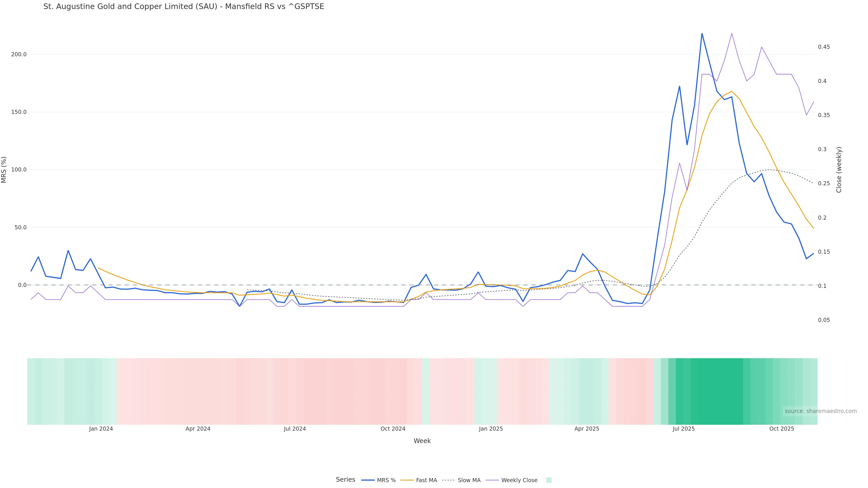The image size is (868, 488).
Task: Click the 200.0 tick on MRS axis
Action: [x=19, y=54]
